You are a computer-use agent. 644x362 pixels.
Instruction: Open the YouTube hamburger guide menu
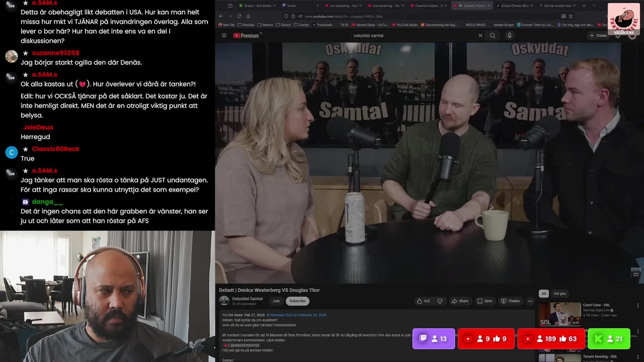[x=224, y=36]
